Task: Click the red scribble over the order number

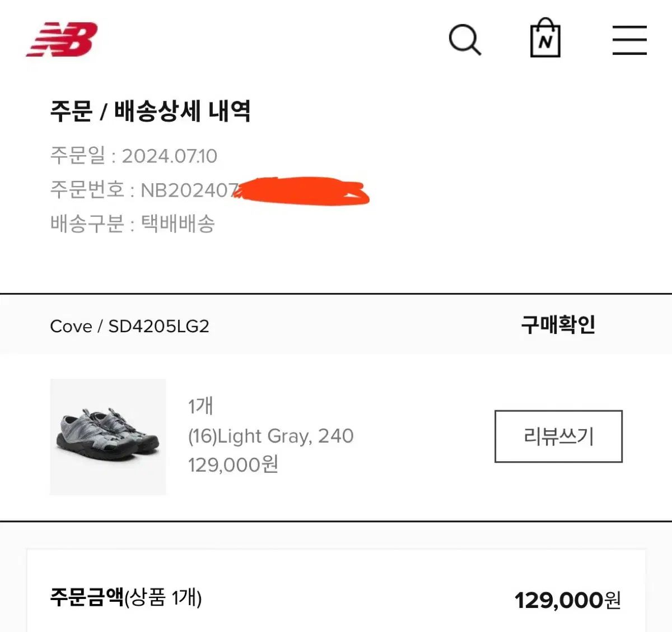Action: [302, 190]
